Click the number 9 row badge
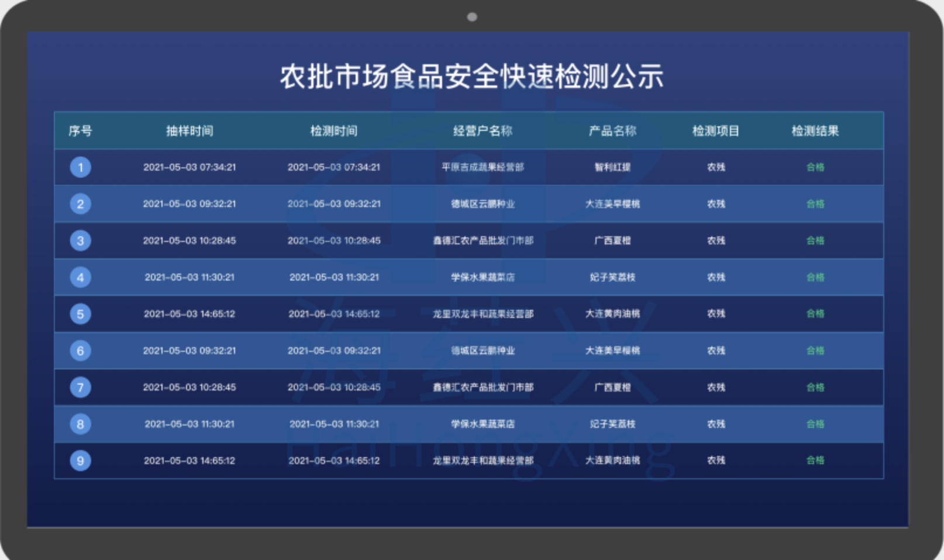Viewport: 944px width, 560px height. tap(81, 461)
